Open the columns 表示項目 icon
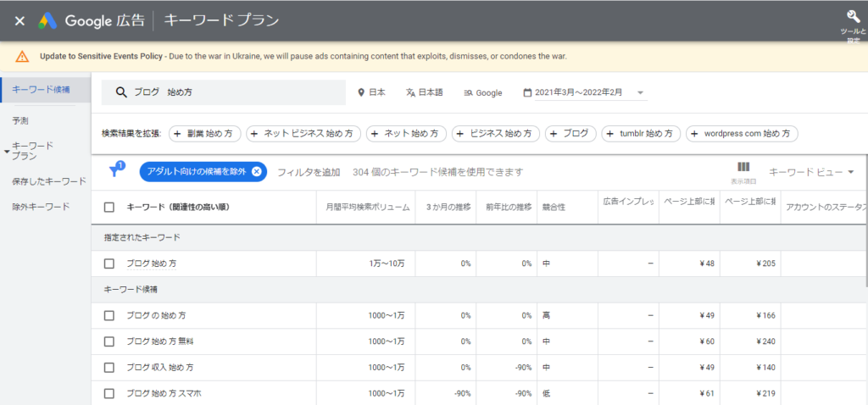 click(x=743, y=168)
